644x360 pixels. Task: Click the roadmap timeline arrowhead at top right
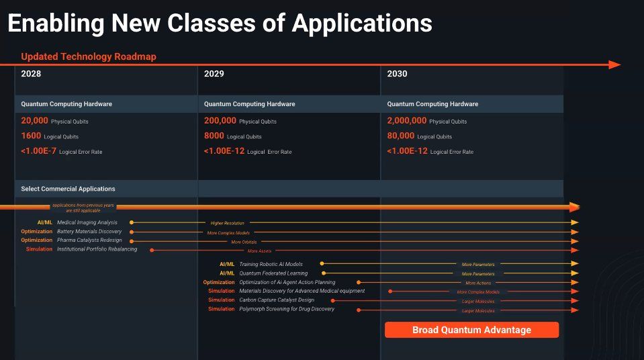(614, 65)
